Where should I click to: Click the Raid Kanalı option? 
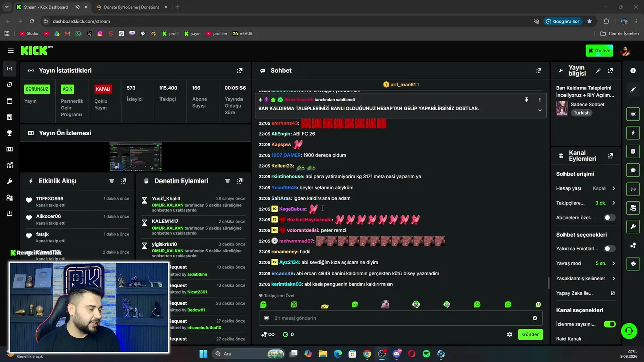(x=569, y=339)
